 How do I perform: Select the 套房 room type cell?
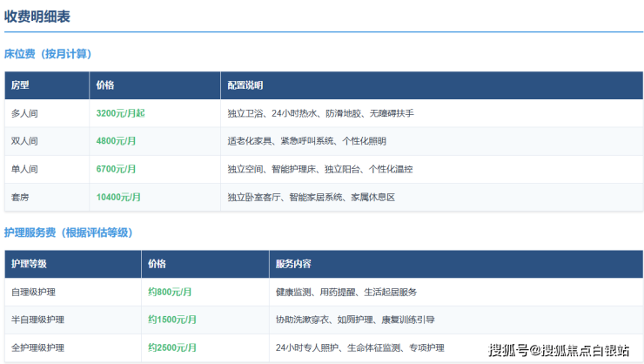click(20, 197)
